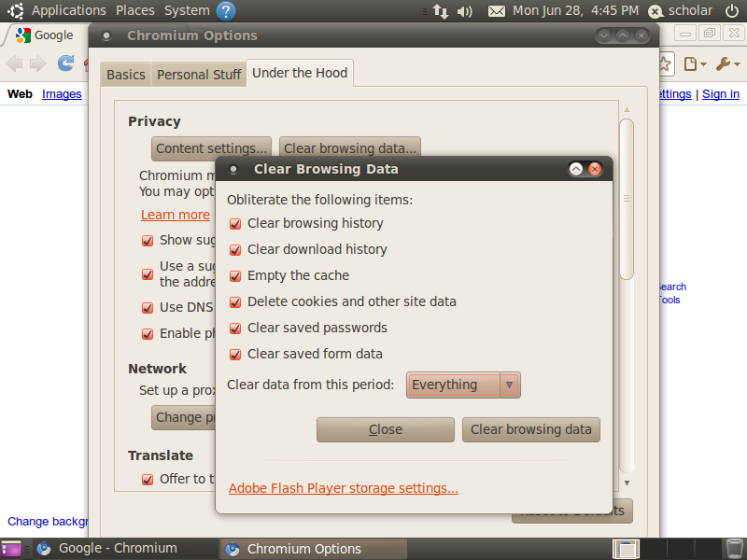The height and width of the screenshot is (560, 747).
Task: Click the Options scrollbar thumb
Action: pos(627,199)
